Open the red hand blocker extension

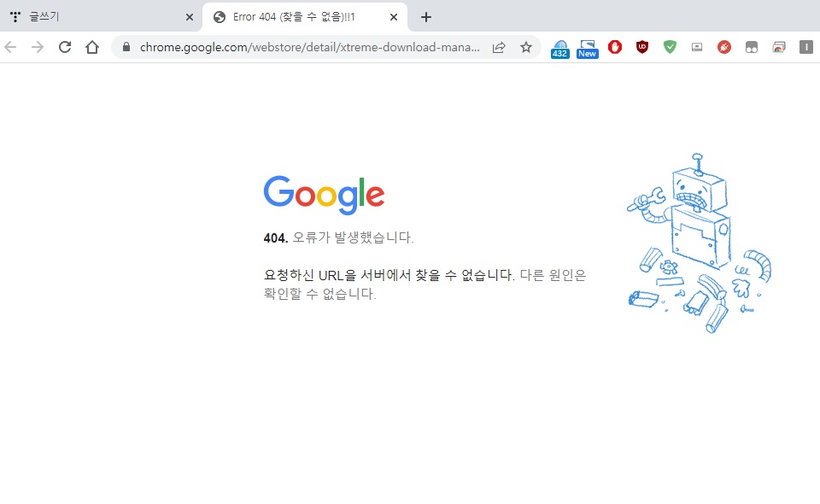(615, 48)
